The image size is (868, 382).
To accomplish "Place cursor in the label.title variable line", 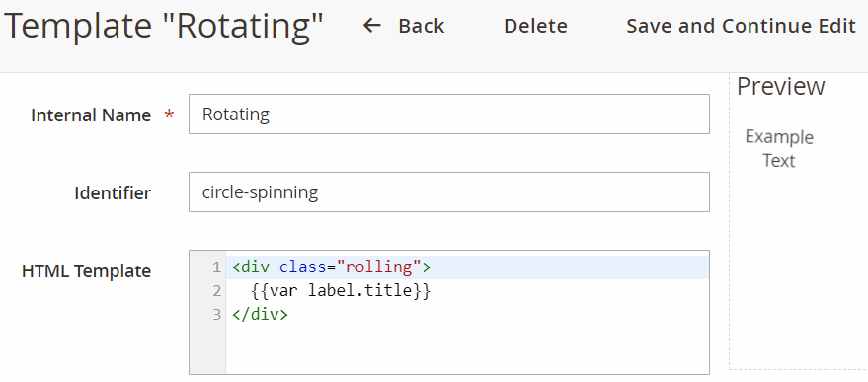I will pyautogui.click(x=468, y=291).
